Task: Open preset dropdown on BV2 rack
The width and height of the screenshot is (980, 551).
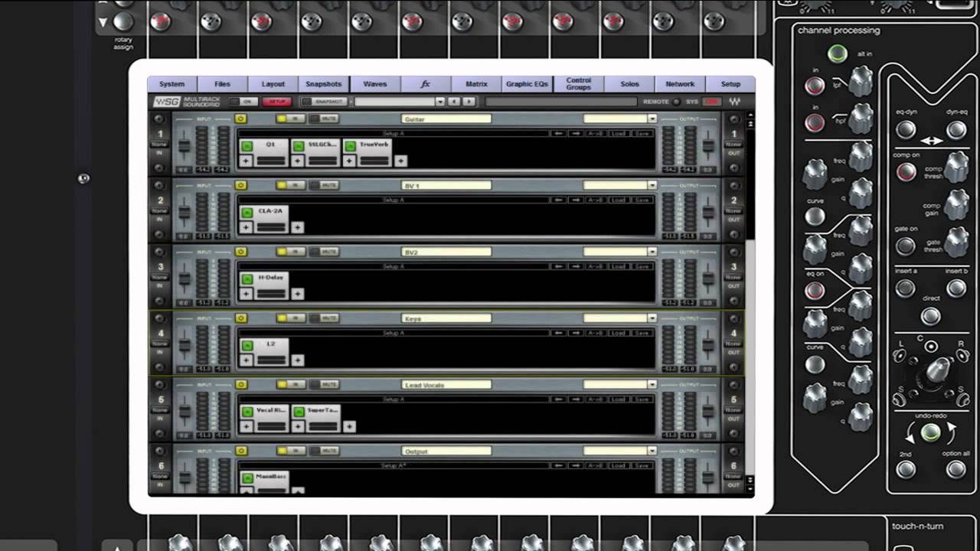Action: pyautogui.click(x=652, y=252)
